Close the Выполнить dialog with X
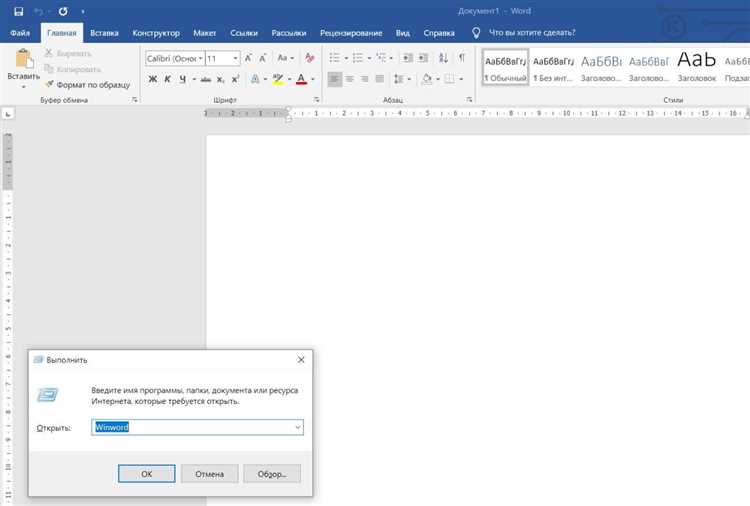This screenshot has width=750, height=506. click(301, 360)
